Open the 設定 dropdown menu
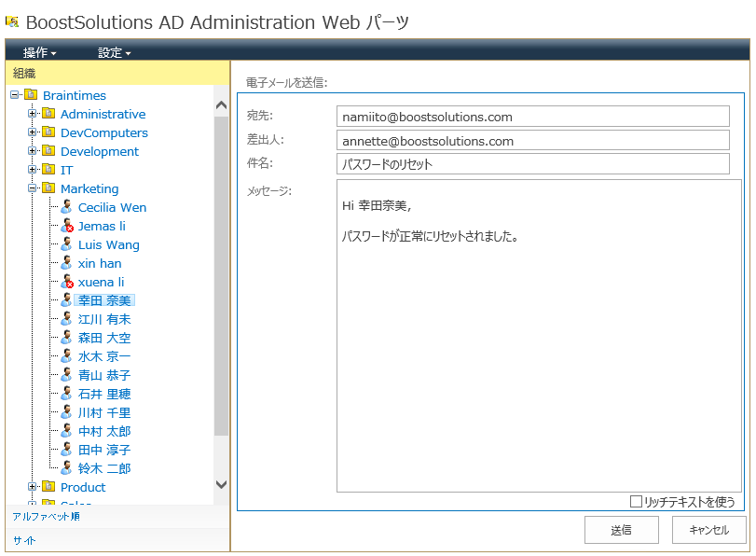This screenshot has height=556, width=756. click(x=115, y=52)
